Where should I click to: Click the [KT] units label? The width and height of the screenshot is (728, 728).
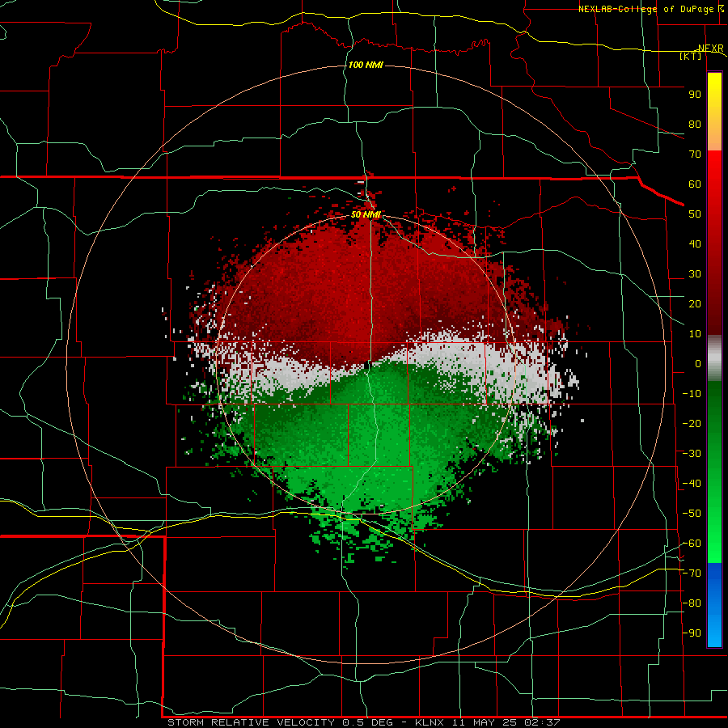pyautogui.click(x=691, y=56)
